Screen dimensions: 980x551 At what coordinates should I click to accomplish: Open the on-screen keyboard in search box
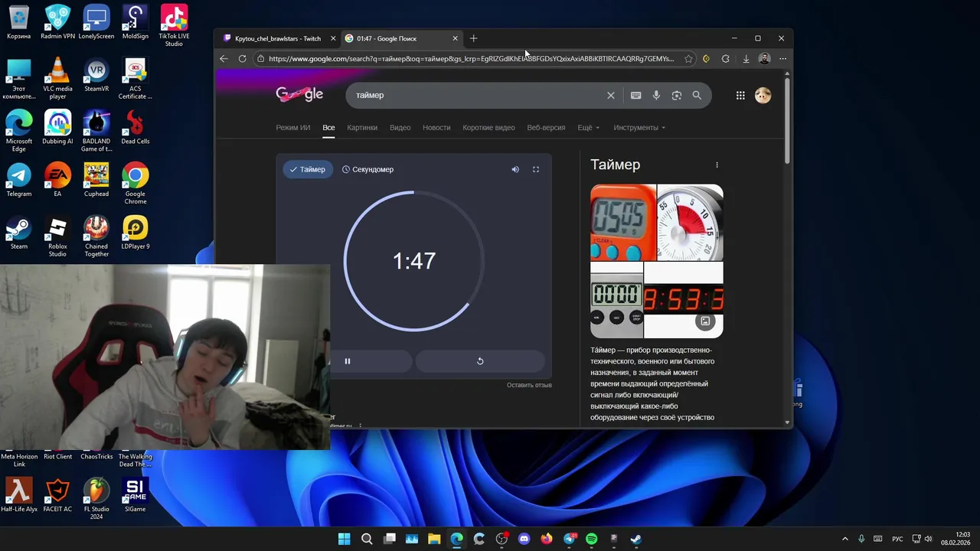[635, 96]
